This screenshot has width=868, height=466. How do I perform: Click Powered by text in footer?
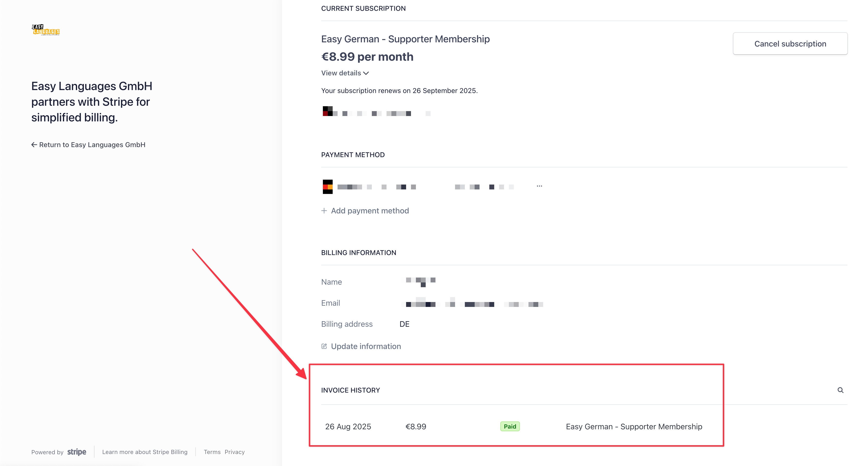point(47,452)
